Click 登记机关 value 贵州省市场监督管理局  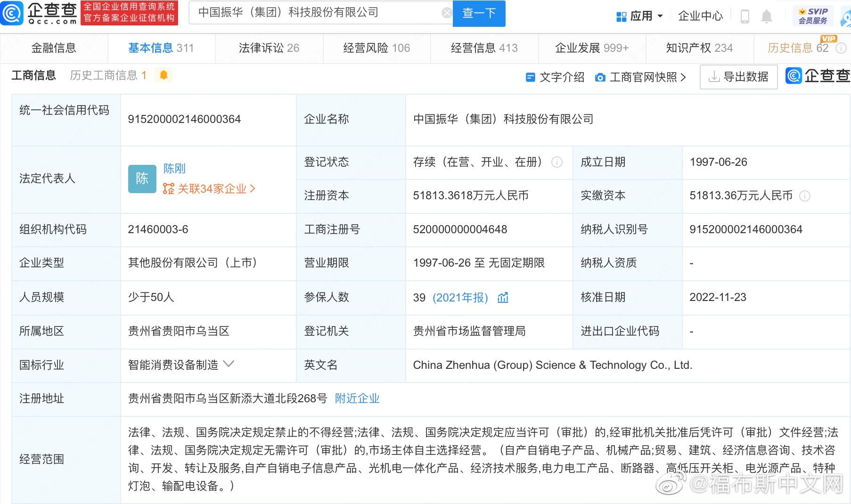tap(469, 331)
